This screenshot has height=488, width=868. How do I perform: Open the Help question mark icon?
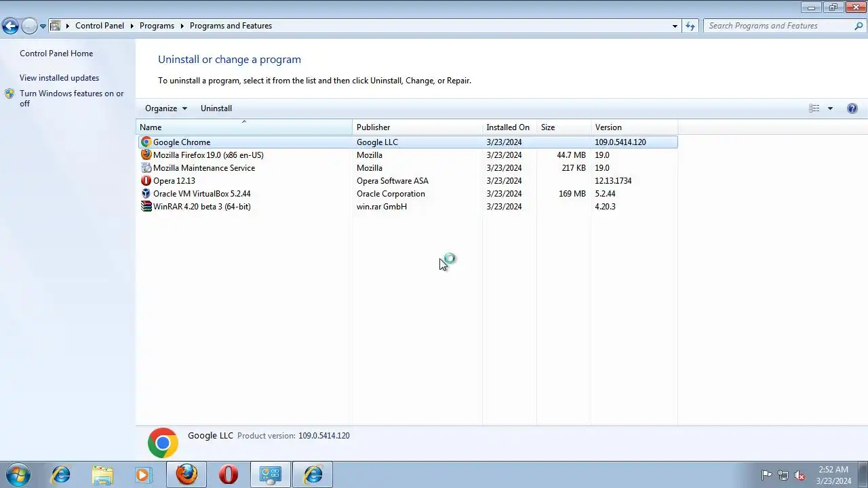point(852,108)
